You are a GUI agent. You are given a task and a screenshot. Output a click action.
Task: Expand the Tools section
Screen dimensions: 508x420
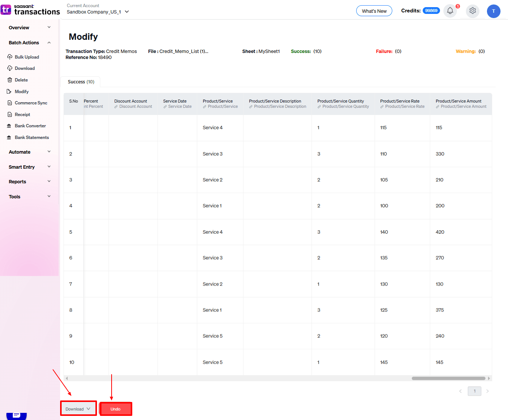click(29, 196)
